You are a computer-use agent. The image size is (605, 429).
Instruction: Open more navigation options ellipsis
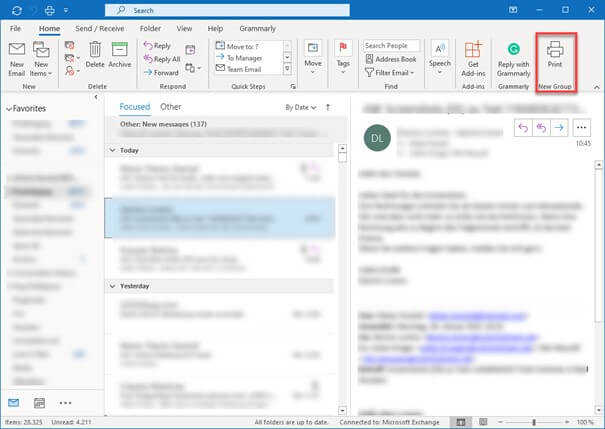click(65, 403)
